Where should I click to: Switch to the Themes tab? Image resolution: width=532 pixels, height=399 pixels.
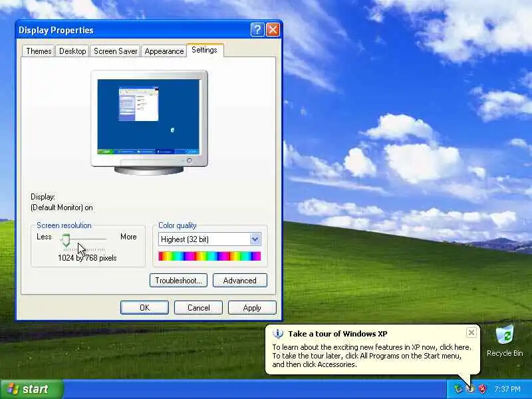click(39, 51)
